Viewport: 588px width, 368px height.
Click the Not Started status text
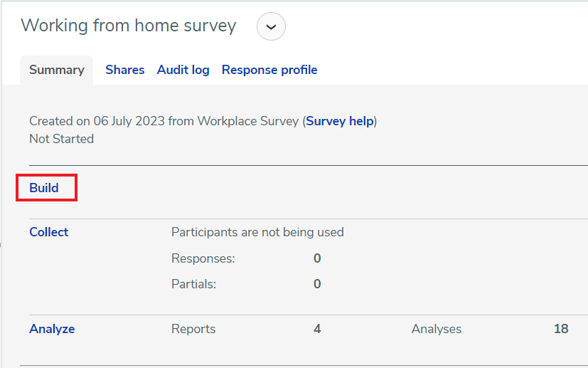(x=61, y=139)
